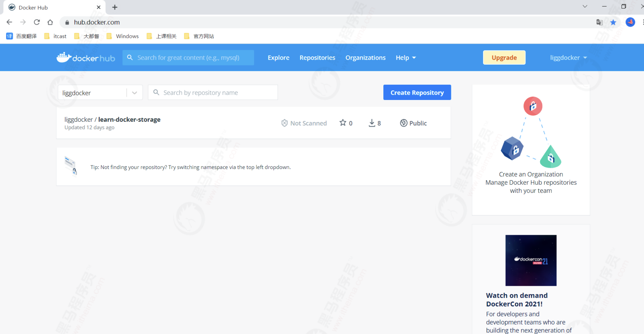Click the Create Repository button
The width and height of the screenshot is (644, 334).
coord(417,93)
